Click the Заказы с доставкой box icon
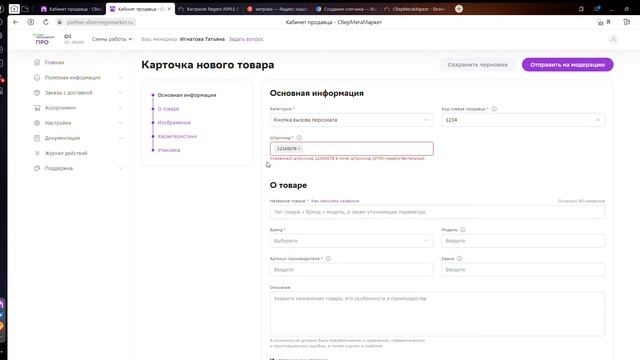 click(x=37, y=93)
